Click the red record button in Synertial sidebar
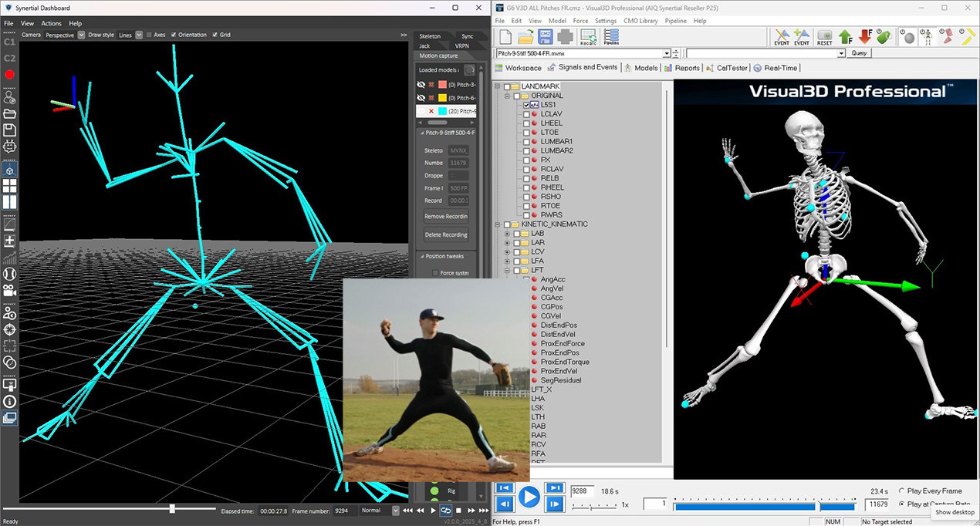The width and height of the screenshot is (980, 526). pos(10,75)
